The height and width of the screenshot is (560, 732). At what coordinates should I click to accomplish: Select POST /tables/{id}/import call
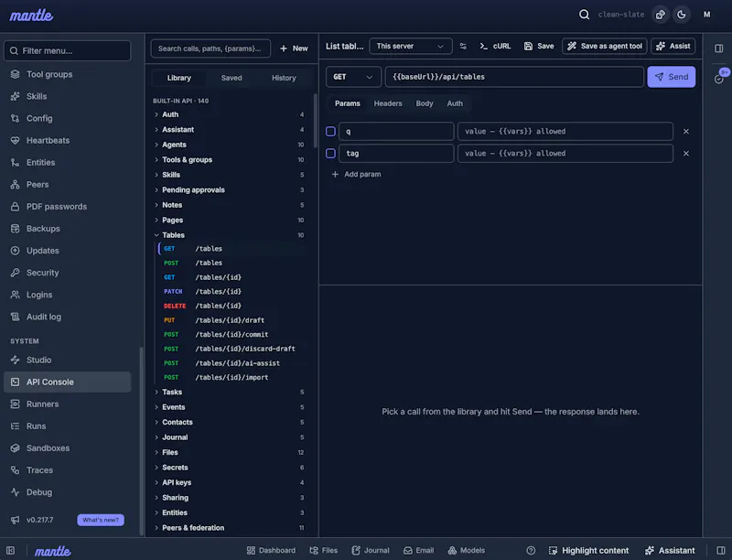(x=232, y=377)
